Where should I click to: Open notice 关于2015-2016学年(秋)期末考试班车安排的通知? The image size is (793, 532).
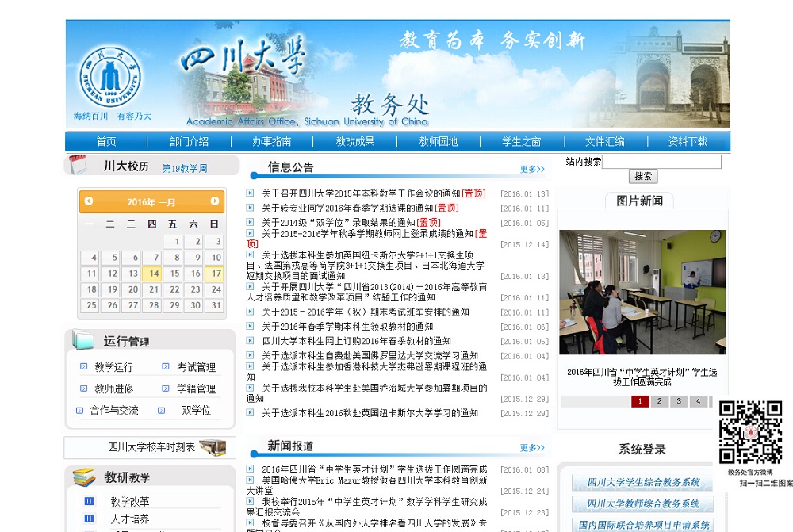(x=365, y=312)
